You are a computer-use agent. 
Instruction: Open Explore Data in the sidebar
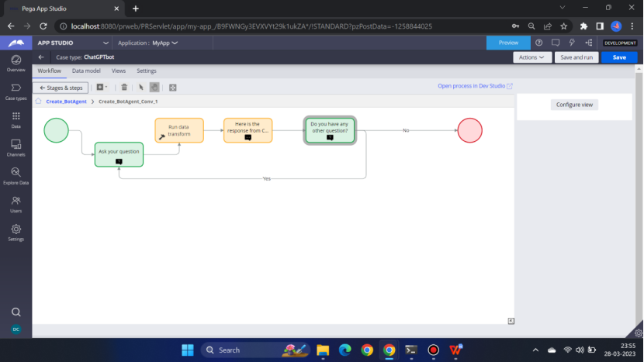pyautogui.click(x=16, y=176)
